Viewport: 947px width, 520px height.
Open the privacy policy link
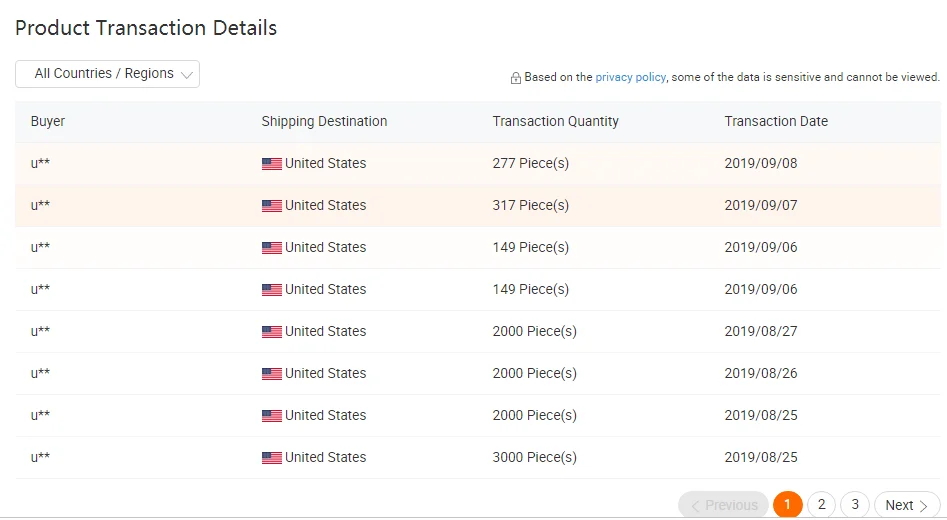pyautogui.click(x=630, y=77)
